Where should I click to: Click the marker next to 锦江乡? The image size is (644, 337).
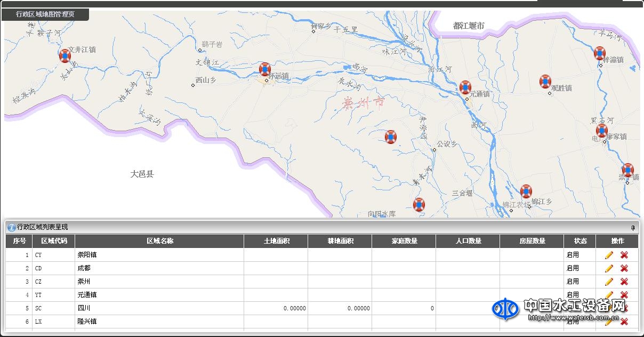coord(526,191)
